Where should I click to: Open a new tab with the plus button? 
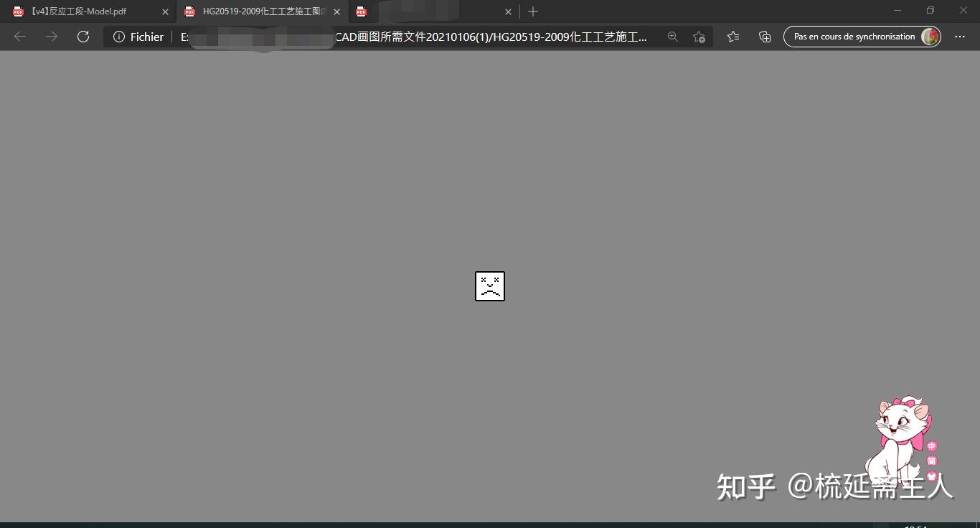click(532, 11)
